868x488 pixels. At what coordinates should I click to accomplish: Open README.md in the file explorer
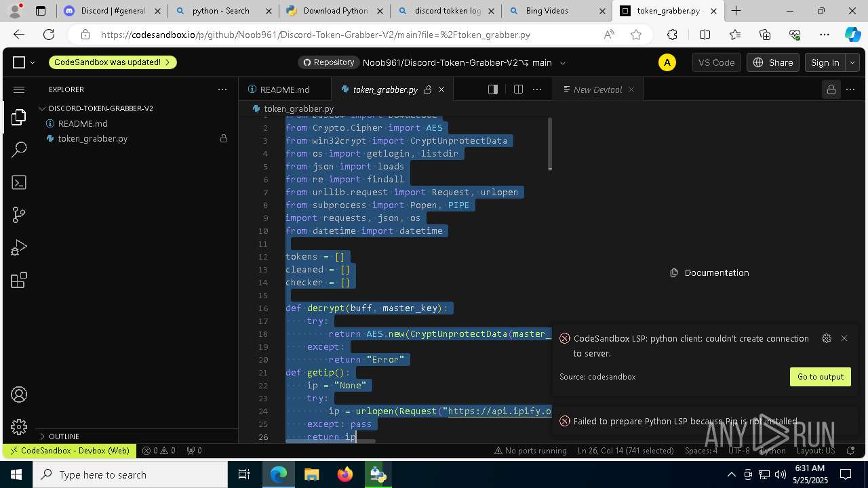pos(83,123)
